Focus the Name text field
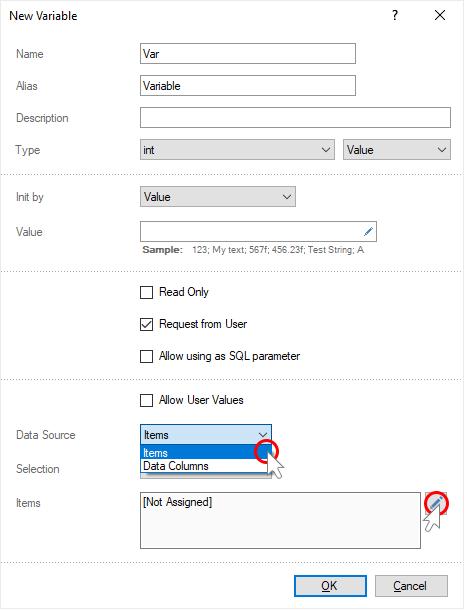Screen dimensions: 464x609 248,54
